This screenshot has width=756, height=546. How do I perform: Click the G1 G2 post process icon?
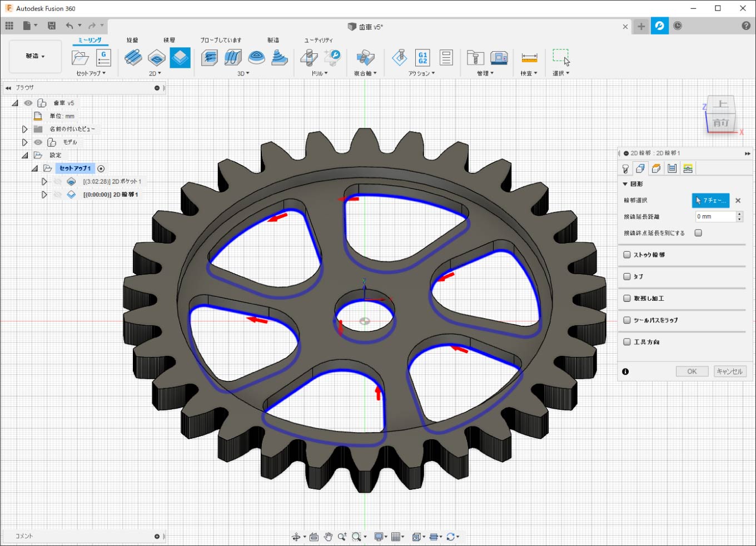click(x=422, y=57)
